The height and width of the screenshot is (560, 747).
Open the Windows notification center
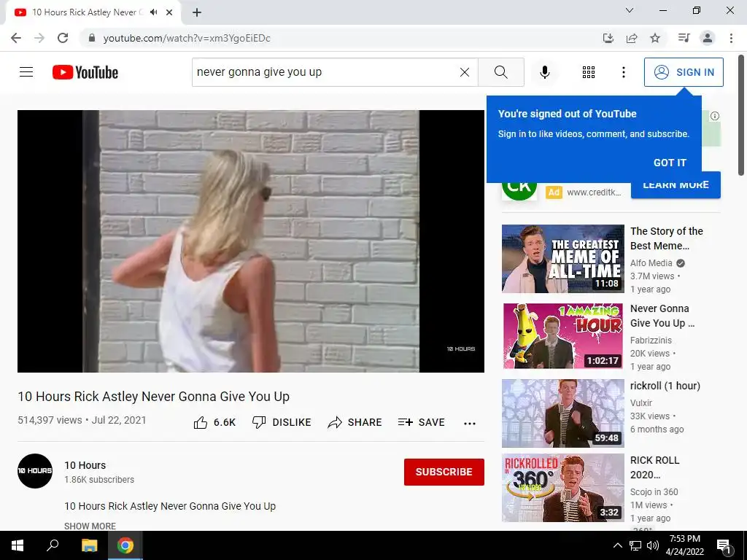(723, 546)
